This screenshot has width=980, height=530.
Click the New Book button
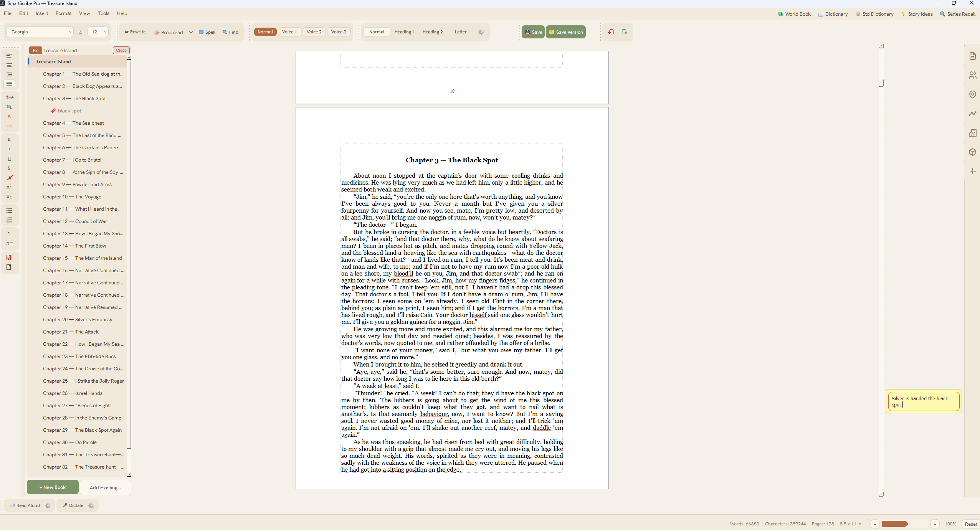click(53, 487)
